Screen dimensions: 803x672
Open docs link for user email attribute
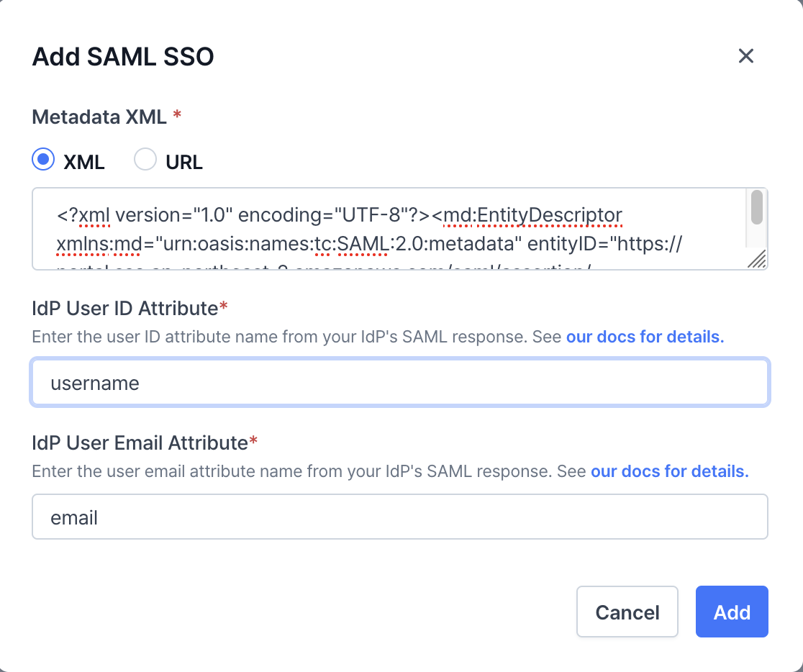click(669, 471)
